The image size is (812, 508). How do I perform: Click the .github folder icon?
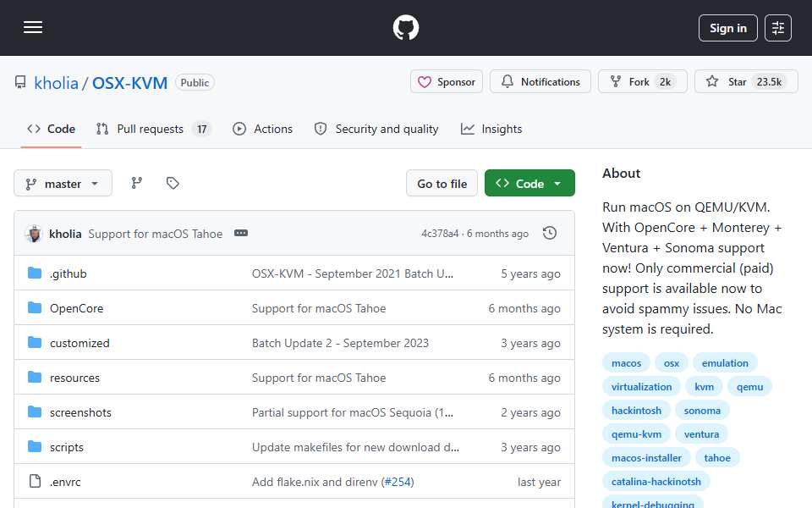click(x=35, y=273)
